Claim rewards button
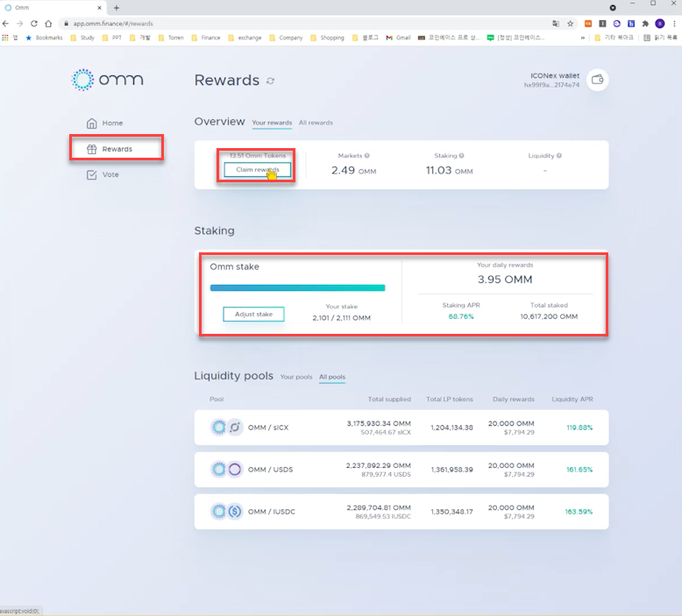This screenshot has width=682, height=616. 258,169
